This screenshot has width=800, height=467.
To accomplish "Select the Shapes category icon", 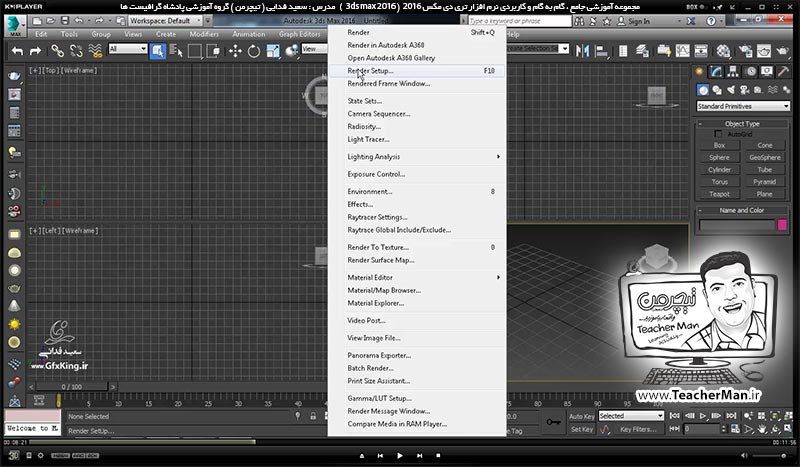I will (x=717, y=90).
